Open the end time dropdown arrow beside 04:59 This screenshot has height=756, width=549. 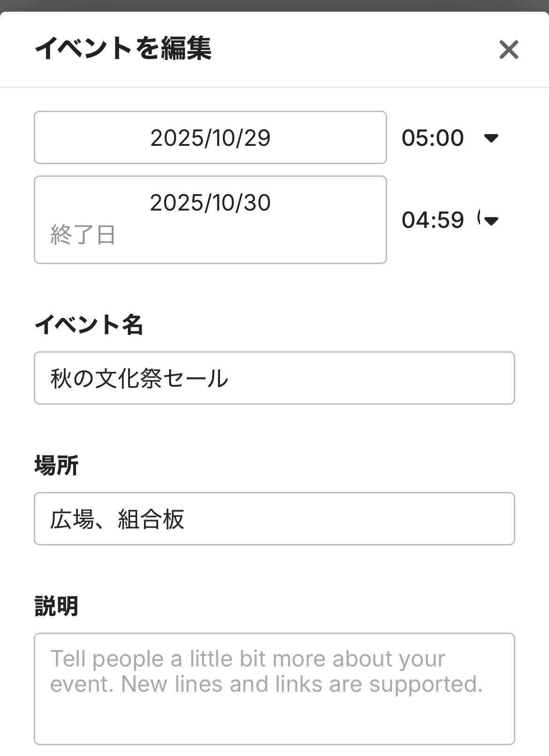coord(491,220)
